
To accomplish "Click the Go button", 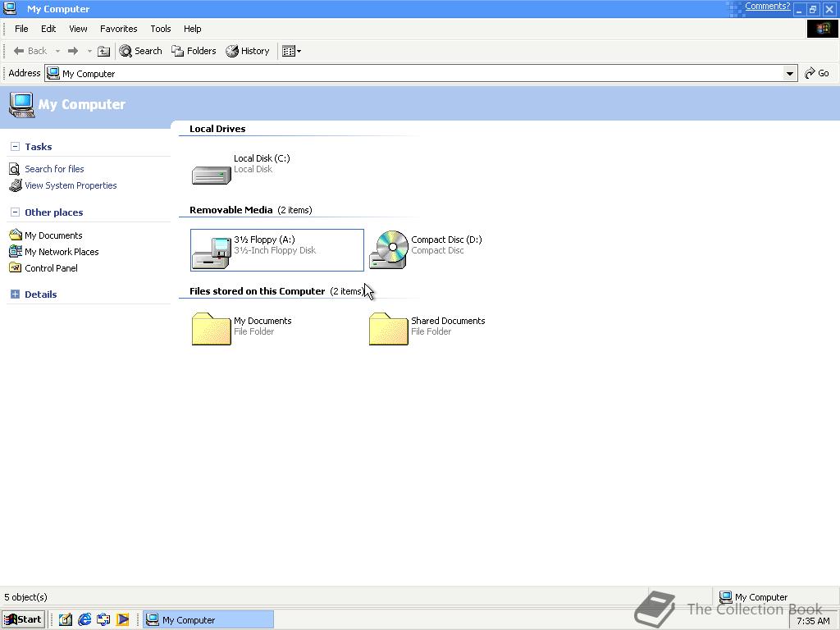I will [817, 73].
